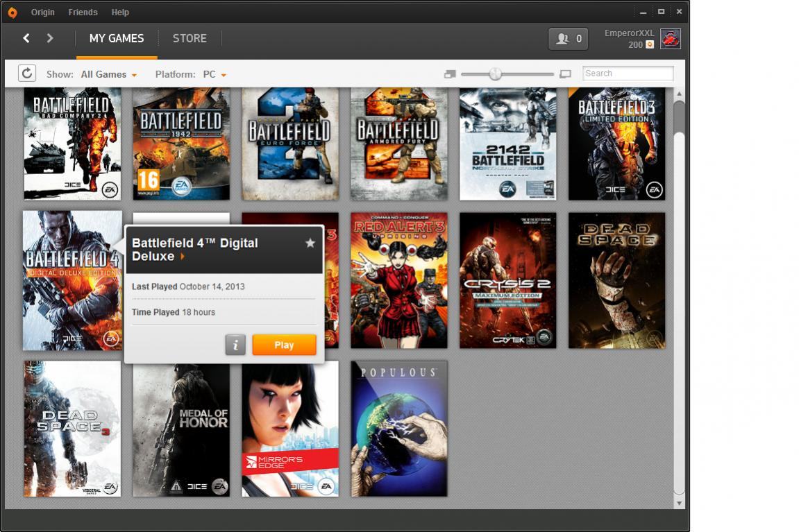Click the Time Played 18 hours text
This screenshot has width=799, height=532.
(174, 312)
